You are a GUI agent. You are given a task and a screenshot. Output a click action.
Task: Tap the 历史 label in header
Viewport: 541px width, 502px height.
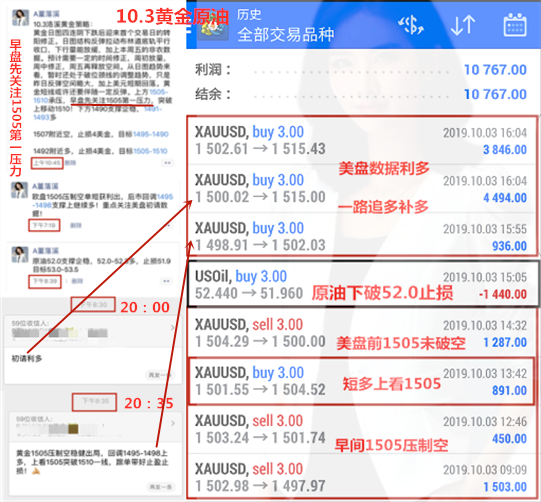click(249, 14)
